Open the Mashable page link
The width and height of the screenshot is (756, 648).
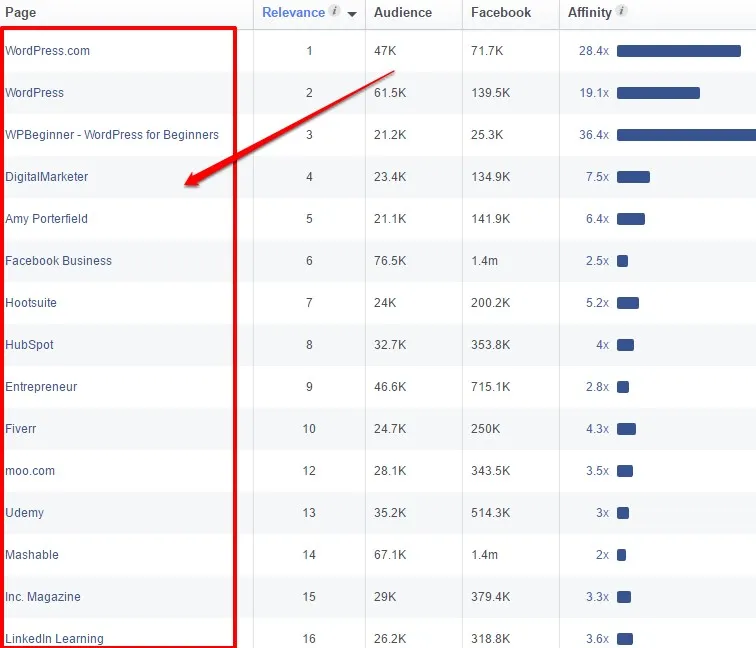32,554
